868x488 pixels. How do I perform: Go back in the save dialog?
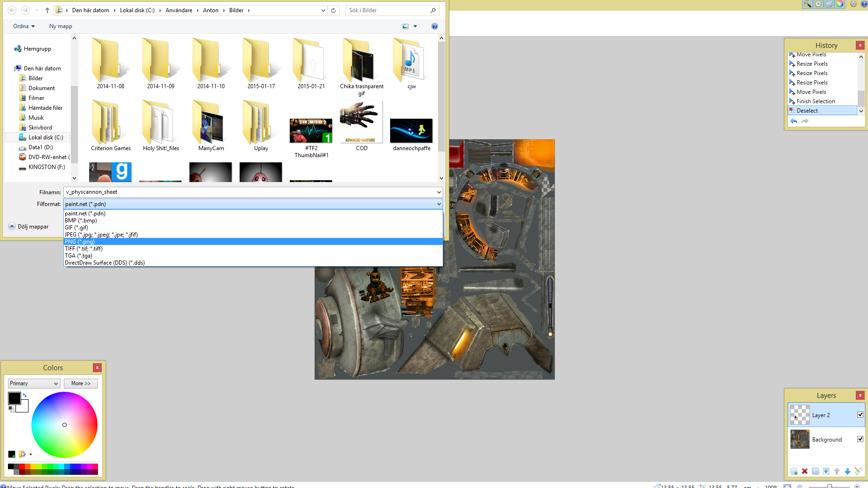pos(12,10)
